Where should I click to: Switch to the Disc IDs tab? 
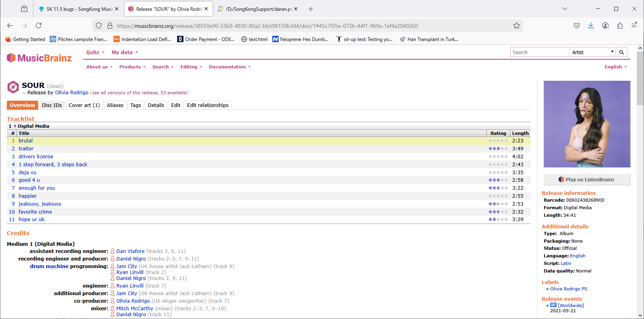52,105
